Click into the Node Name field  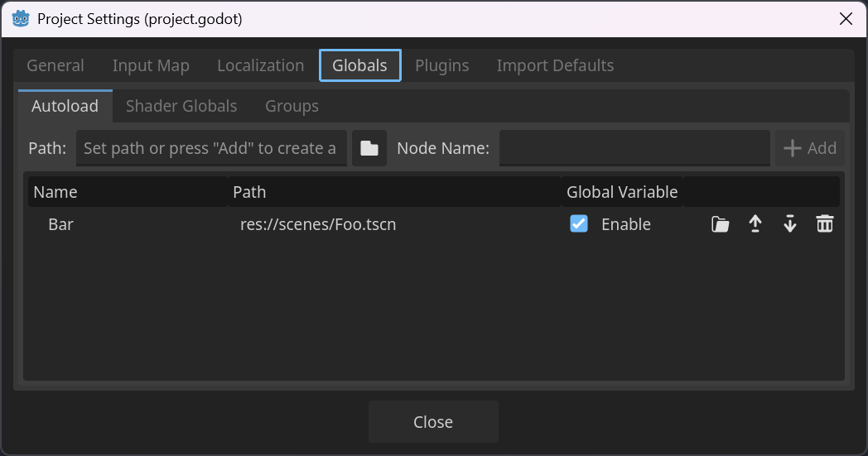634,148
